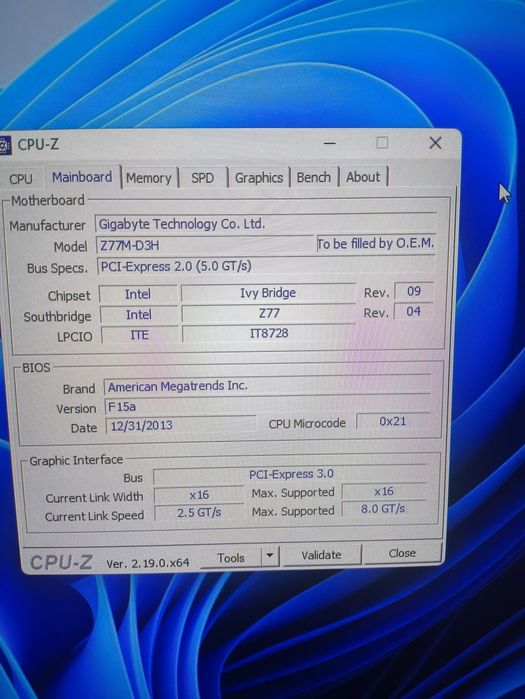Select the Mainboard tab
This screenshot has height=699, width=525.
82,177
